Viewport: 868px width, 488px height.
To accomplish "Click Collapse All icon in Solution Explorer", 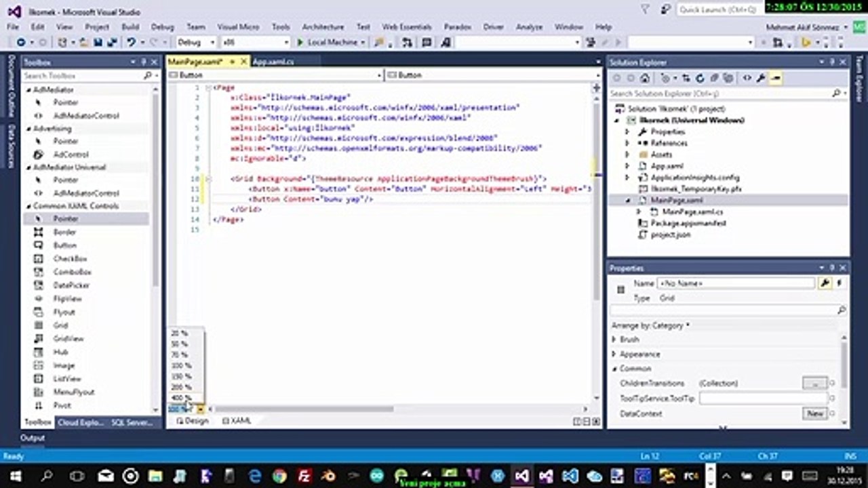I will point(714,78).
